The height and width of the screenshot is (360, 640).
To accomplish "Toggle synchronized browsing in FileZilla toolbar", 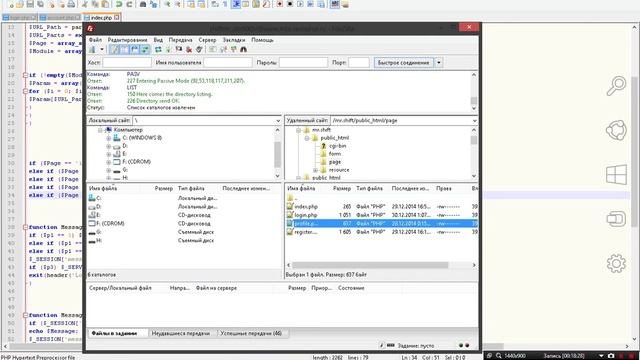I will [x=234, y=49].
